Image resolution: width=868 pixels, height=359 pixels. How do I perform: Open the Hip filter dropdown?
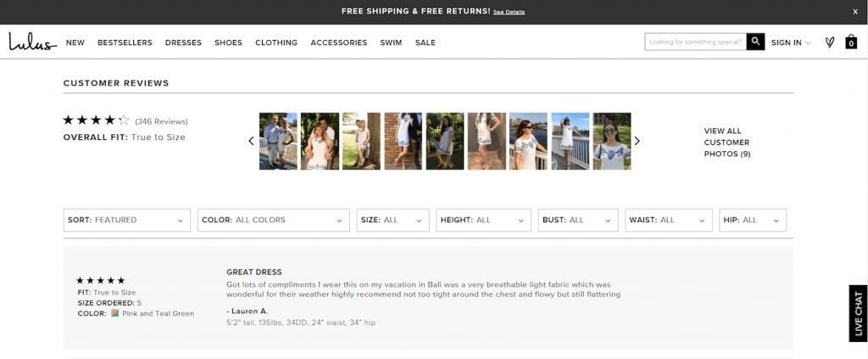[x=753, y=220]
